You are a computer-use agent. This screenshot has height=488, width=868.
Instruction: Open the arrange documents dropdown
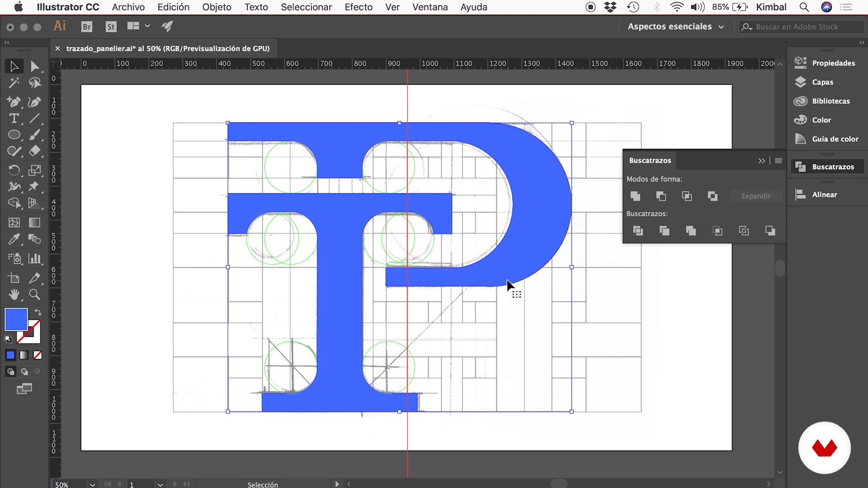138,26
